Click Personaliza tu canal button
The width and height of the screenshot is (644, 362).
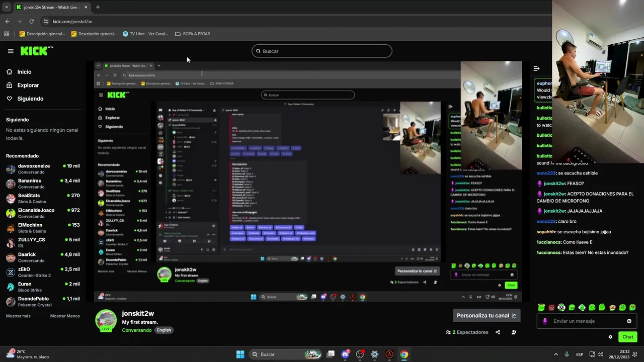(487, 316)
